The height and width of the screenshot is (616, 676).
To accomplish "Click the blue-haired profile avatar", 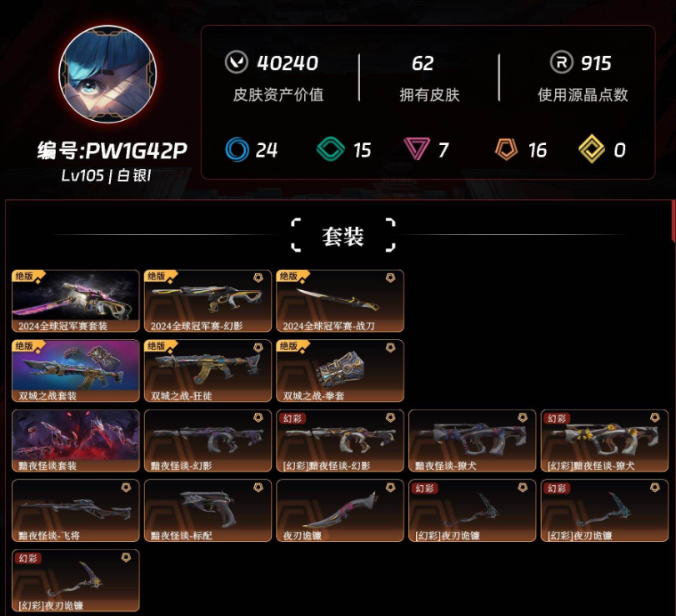I will click(x=108, y=74).
